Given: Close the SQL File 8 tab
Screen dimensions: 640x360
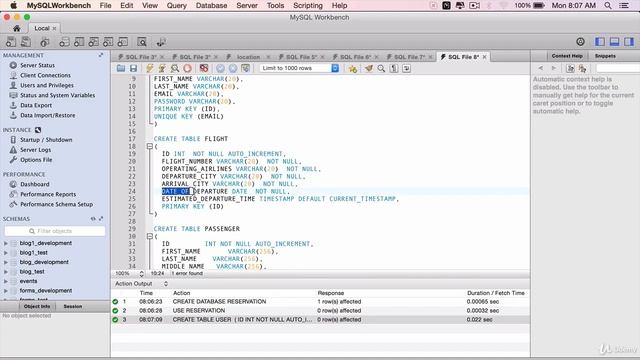Looking at the screenshot, I should pos(484,57).
